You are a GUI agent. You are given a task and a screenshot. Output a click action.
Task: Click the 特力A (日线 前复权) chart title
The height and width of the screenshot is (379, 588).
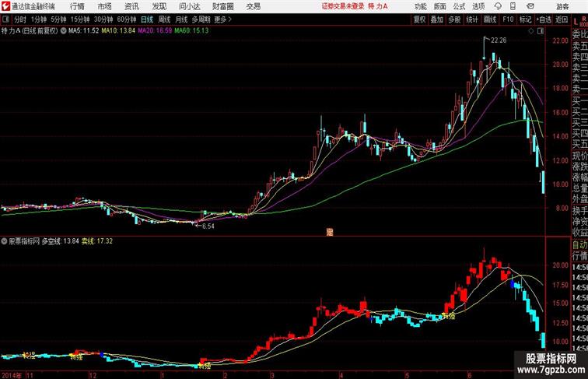tap(30, 31)
